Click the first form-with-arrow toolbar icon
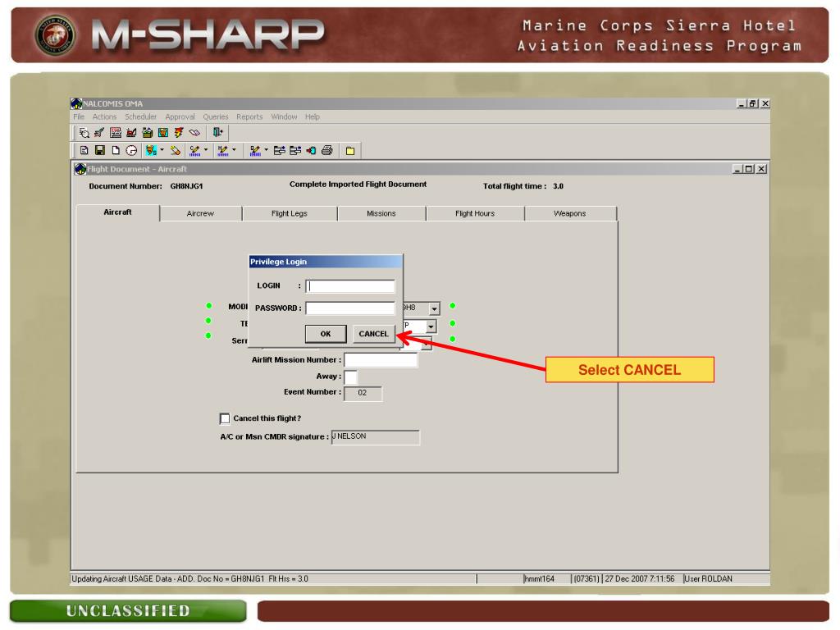Screen dimensions: 840x630 click(279, 151)
